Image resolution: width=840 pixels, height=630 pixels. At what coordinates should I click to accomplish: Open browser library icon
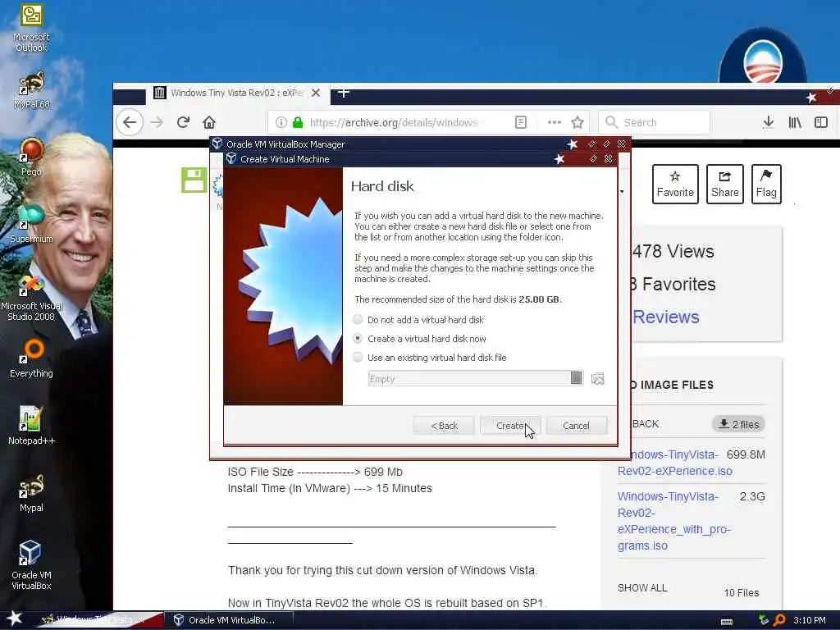(x=795, y=122)
